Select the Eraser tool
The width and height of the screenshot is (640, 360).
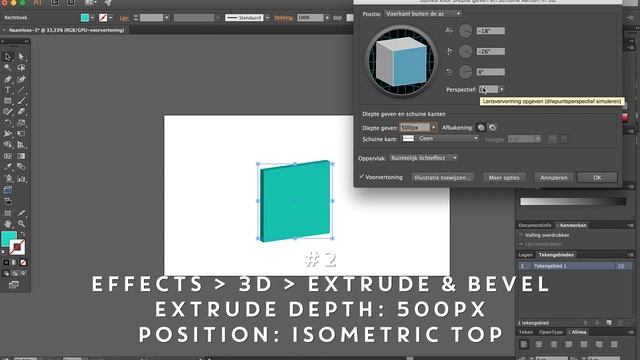pos(21,111)
